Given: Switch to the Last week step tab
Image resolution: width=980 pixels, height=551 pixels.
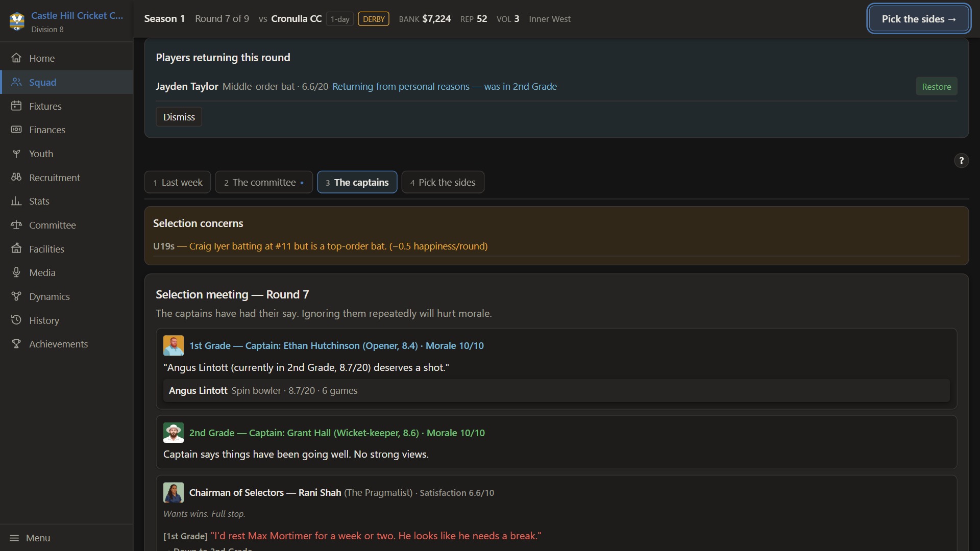Looking at the screenshot, I should click(178, 182).
